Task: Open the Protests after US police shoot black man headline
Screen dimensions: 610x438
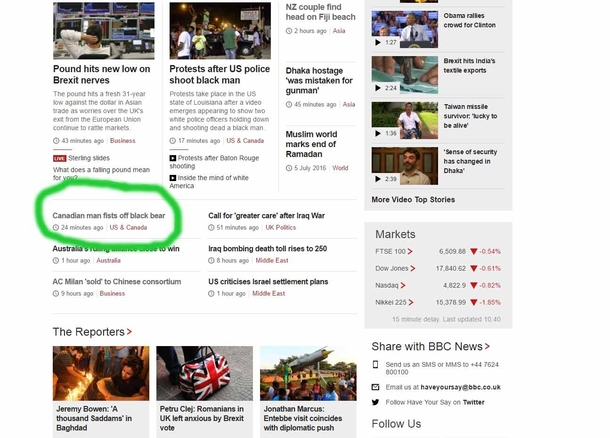Action: [x=219, y=74]
